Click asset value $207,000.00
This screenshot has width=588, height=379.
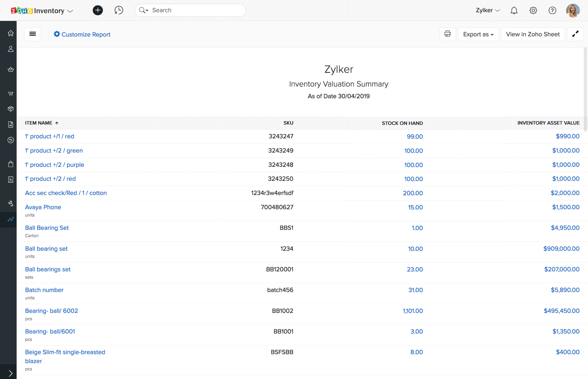[x=562, y=269]
